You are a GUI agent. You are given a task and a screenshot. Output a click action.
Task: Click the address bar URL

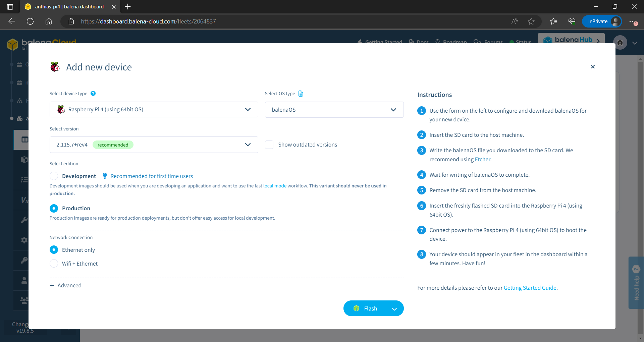tap(148, 21)
